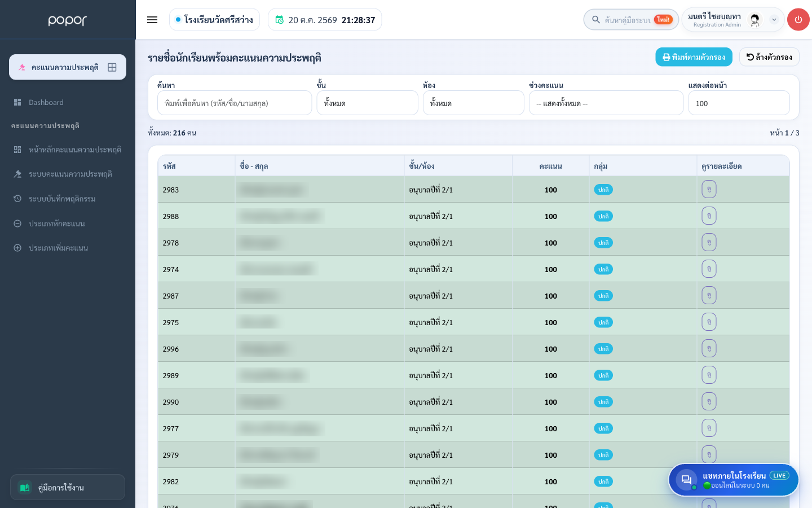This screenshot has height=508, width=812.
Task: View details for student 2978
Action: pos(709,242)
